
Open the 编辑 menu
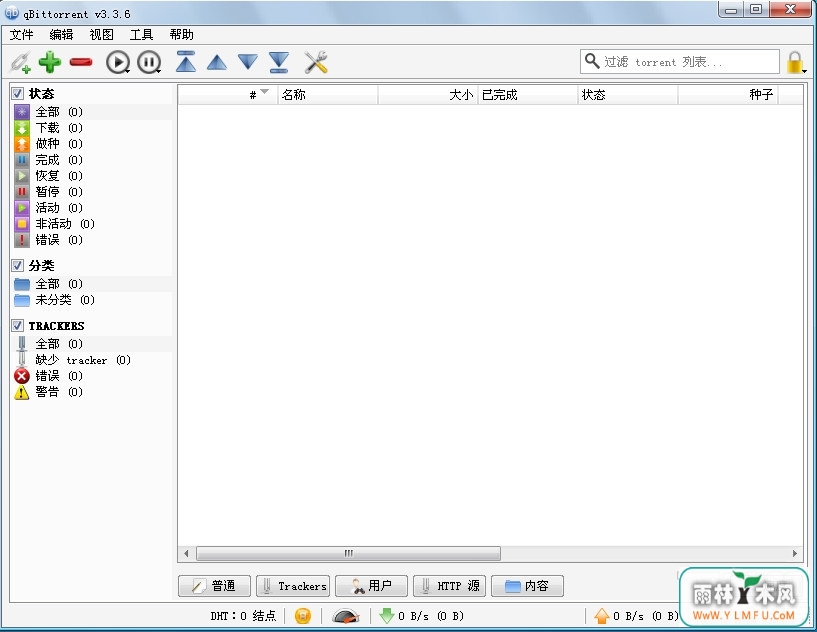61,35
